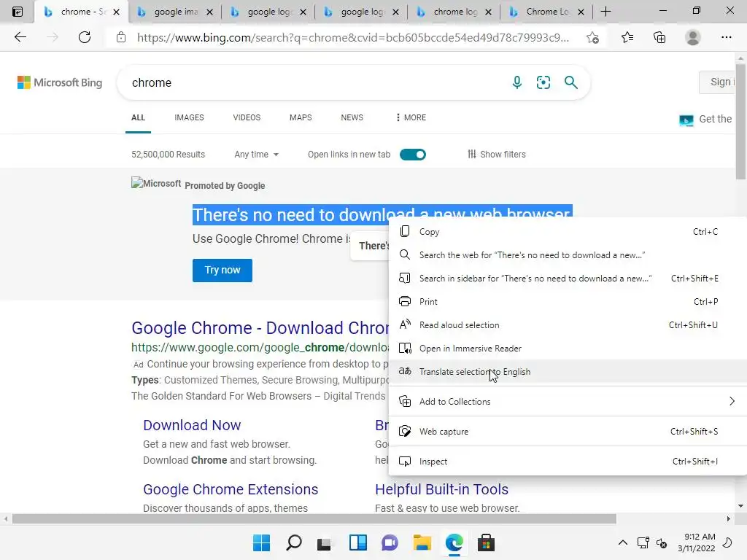Image resolution: width=747 pixels, height=560 pixels.
Task: Choose Open in Immersive Reader
Action: pyautogui.click(x=568, y=348)
